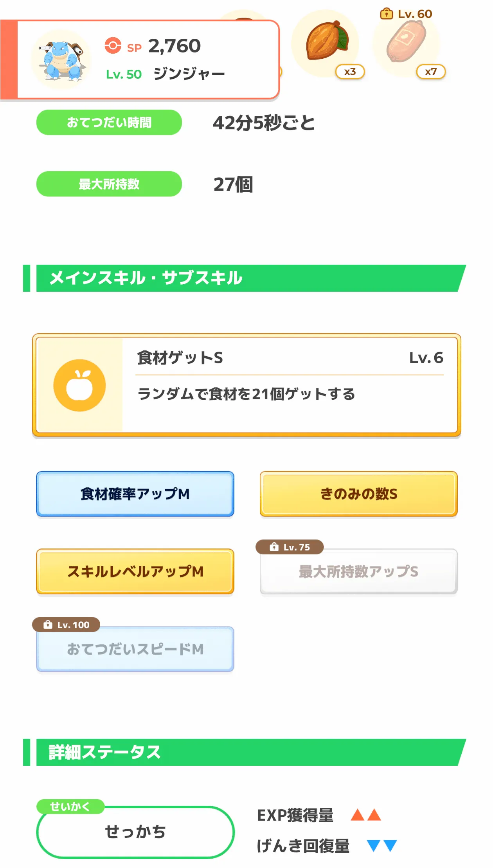The width and height of the screenshot is (493, 868).
Task: Tap the 最大所持数 green label
Action: click(109, 184)
